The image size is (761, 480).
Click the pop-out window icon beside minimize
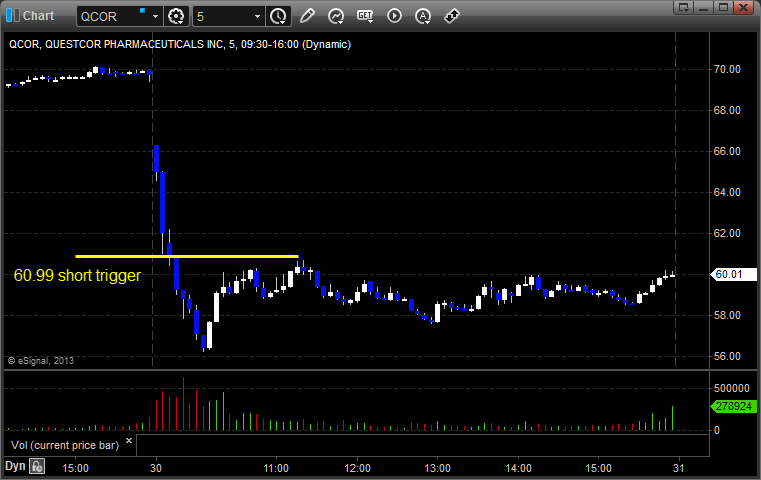coord(684,7)
